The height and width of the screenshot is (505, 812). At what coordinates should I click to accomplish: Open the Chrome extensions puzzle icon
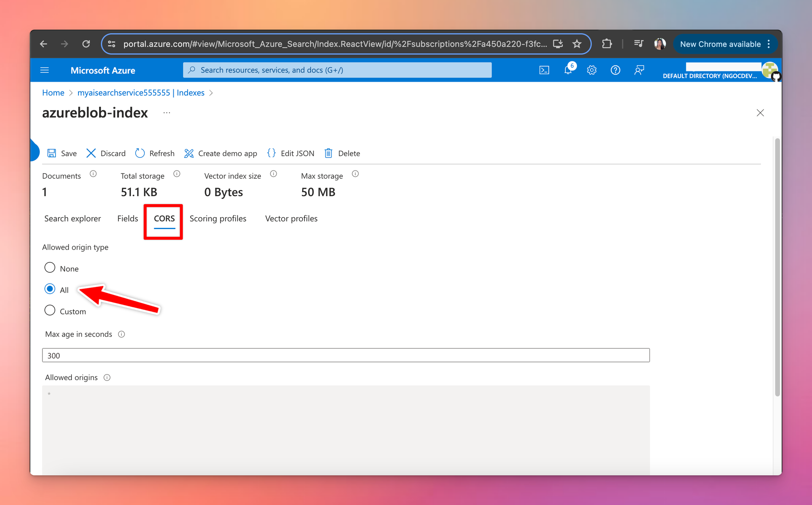pos(607,44)
